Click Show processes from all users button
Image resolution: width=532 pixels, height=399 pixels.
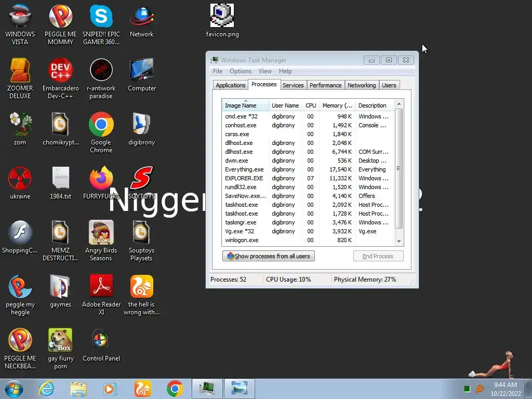269,256
